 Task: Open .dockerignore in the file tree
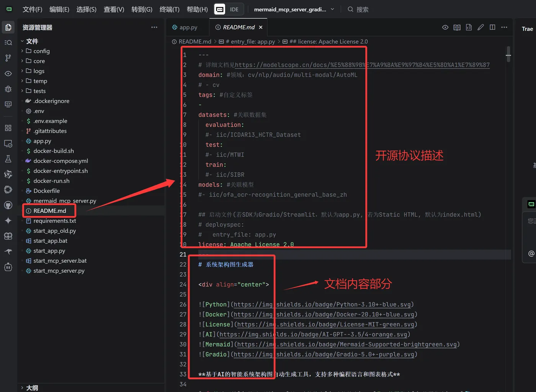click(51, 101)
